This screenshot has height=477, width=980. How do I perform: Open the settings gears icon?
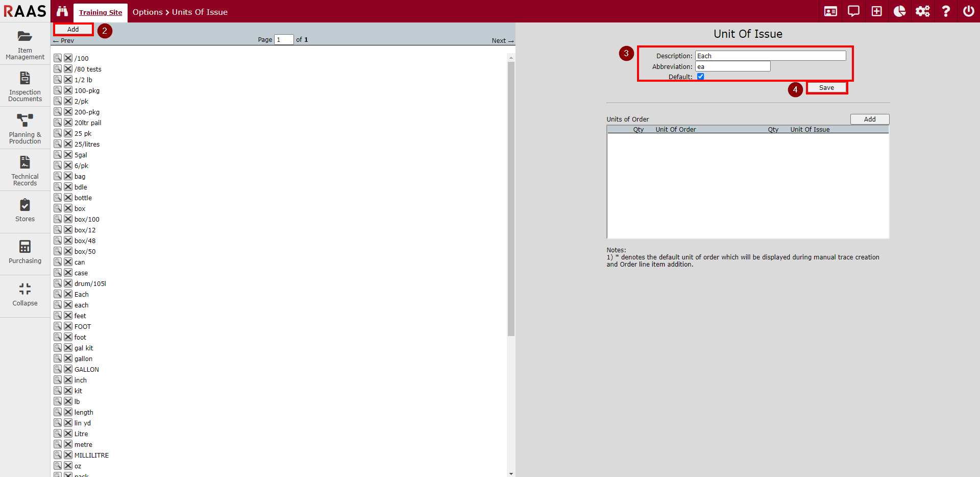coord(922,11)
